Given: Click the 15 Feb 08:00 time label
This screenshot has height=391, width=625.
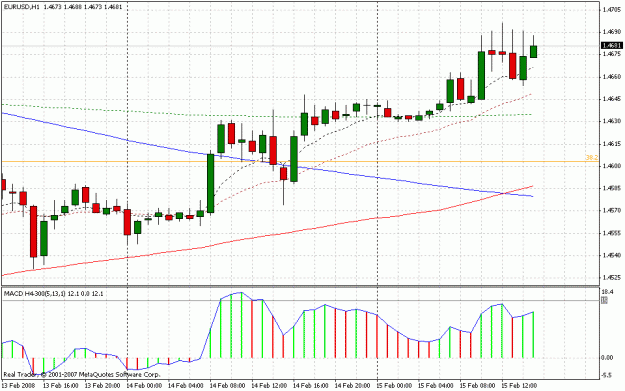Looking at the screenshot, I should pos(478,386).
